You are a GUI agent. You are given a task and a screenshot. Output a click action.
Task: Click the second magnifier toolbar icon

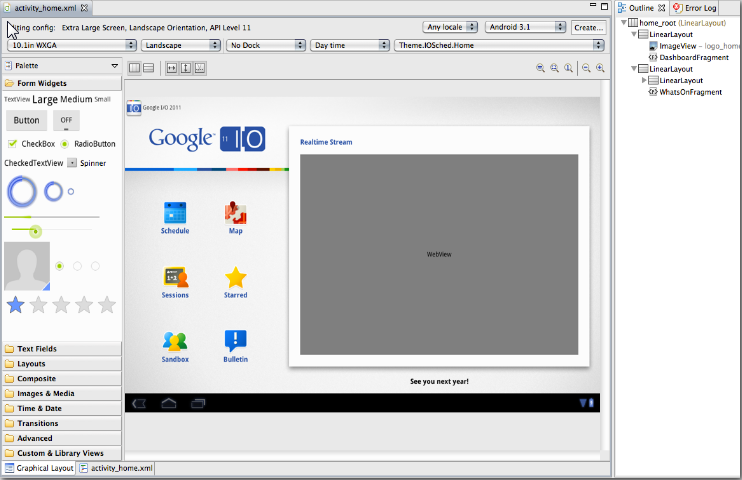[x=554, y=68]
